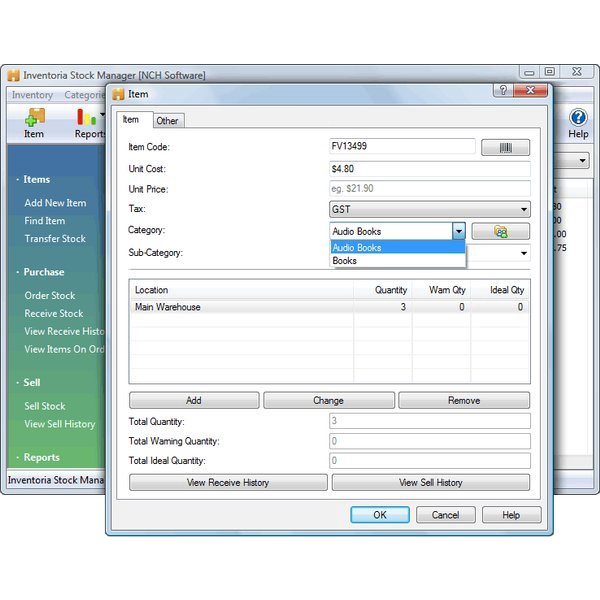Select Audio Books in the Category list
The image size is (600, 600).
pyautogui.click(x=398, y=248)
